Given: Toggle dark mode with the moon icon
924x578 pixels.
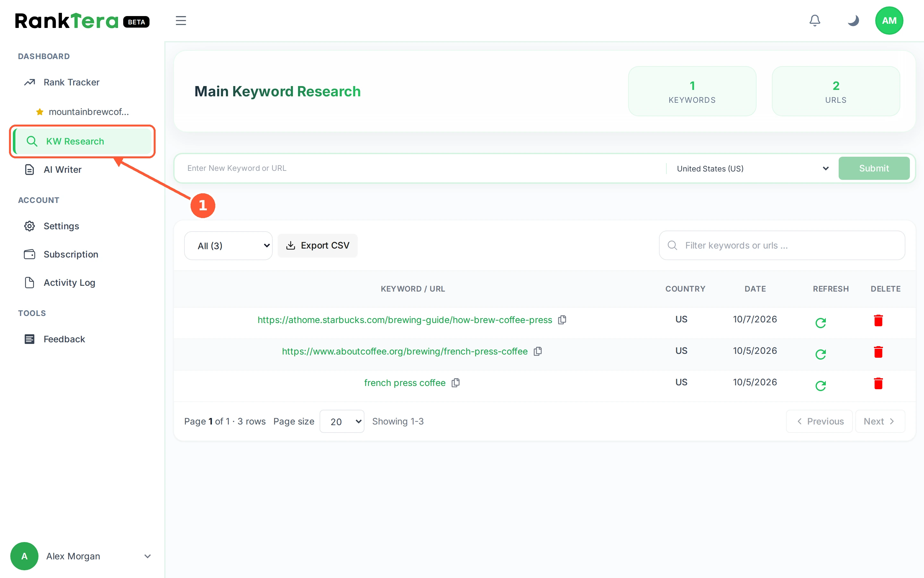Looking at the screenshot, I should pyautogui.click(x=853, y=21).
